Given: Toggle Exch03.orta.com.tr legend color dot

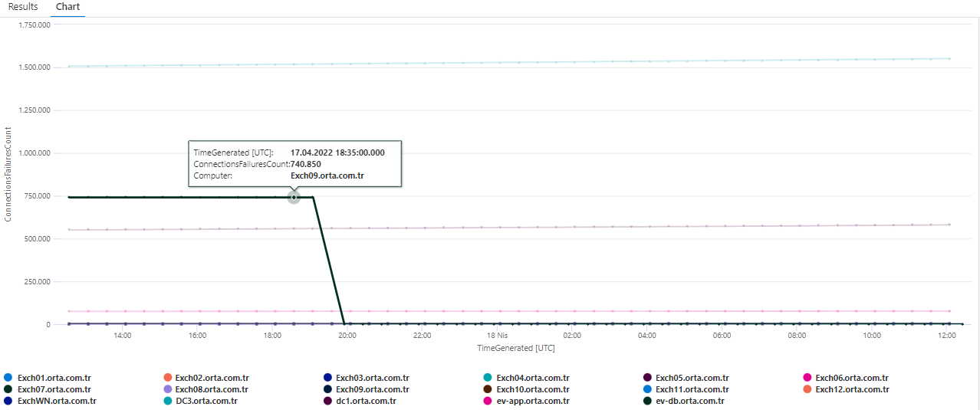Looking at the screenshot, I should [328, 378].
